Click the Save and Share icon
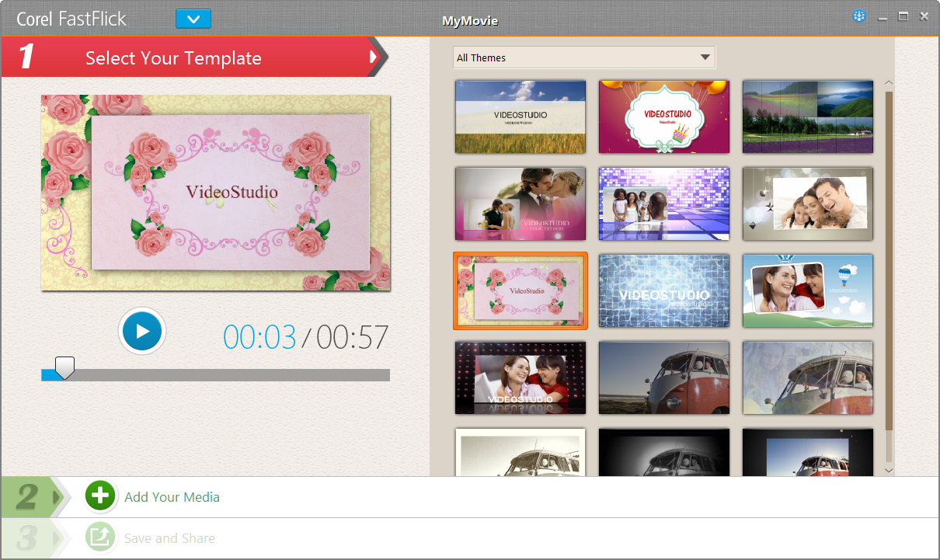Screen dimensions: 940x560 [100, 537]
